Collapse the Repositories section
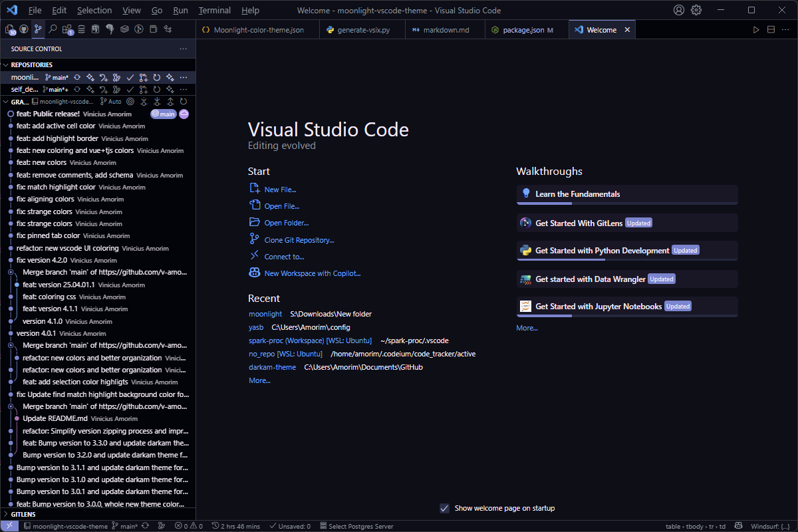The width and height of the screenshot is (798, 532). point(5,65)
